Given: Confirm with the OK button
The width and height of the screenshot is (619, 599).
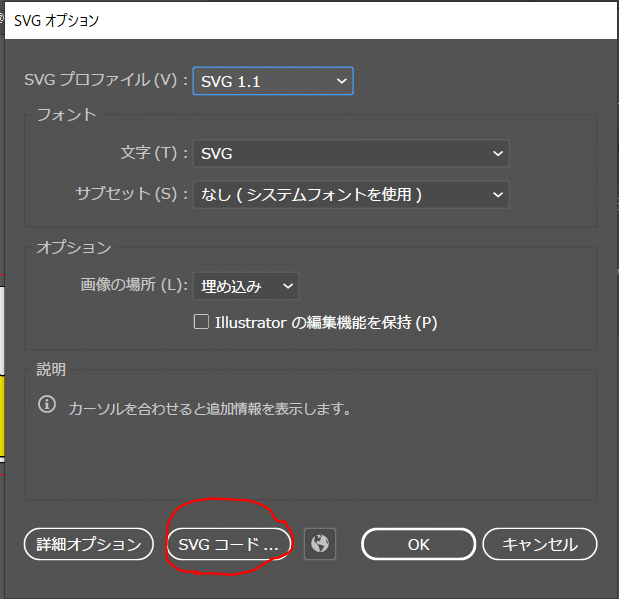Looking at the screenshot, I should (x=418, y=544).
